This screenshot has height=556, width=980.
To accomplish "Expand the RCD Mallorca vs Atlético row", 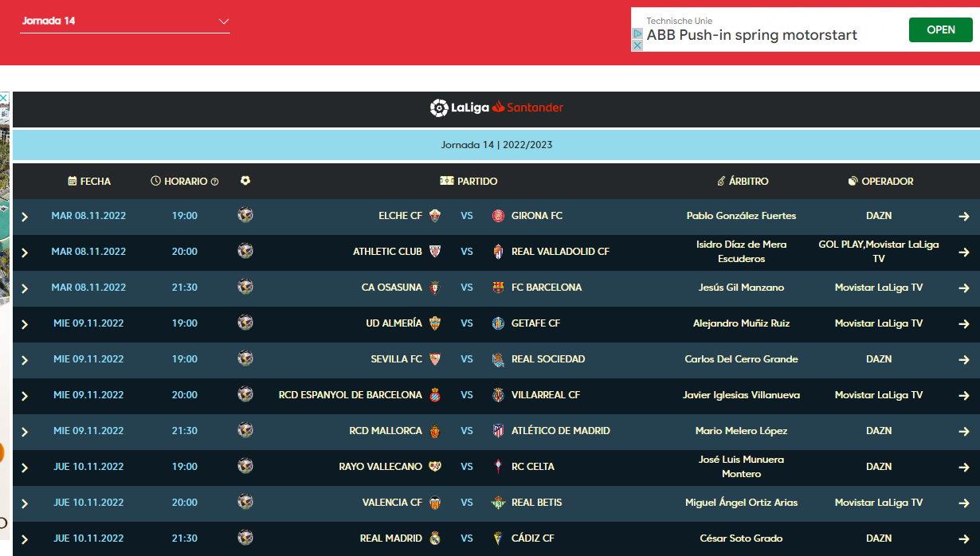I will [25, 432].
